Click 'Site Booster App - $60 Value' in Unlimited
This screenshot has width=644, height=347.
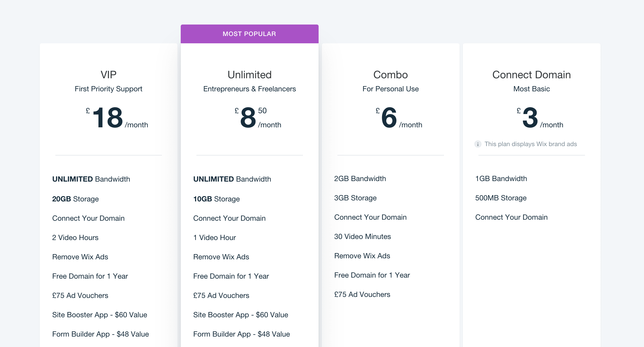point(241,315)
